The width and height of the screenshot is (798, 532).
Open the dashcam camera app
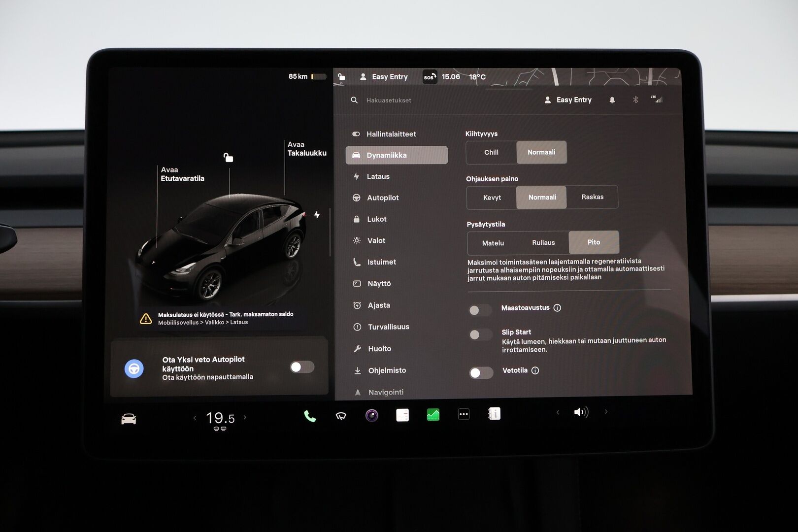click(372, 416)
